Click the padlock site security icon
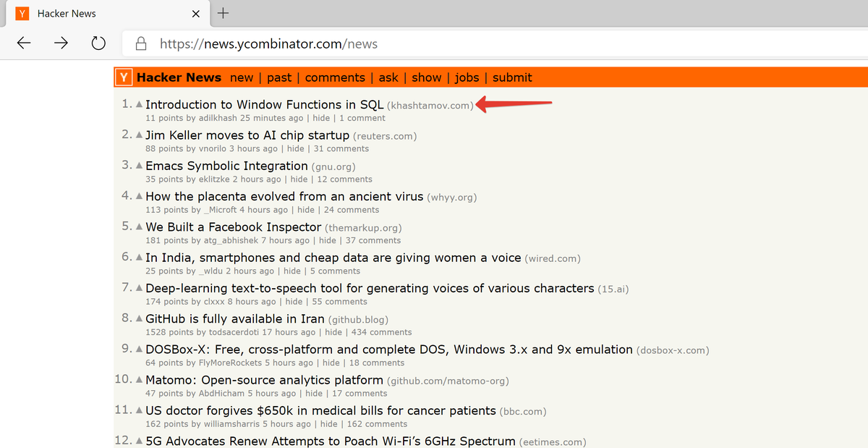This screenshot has height=448, width=868. point(142,43)
